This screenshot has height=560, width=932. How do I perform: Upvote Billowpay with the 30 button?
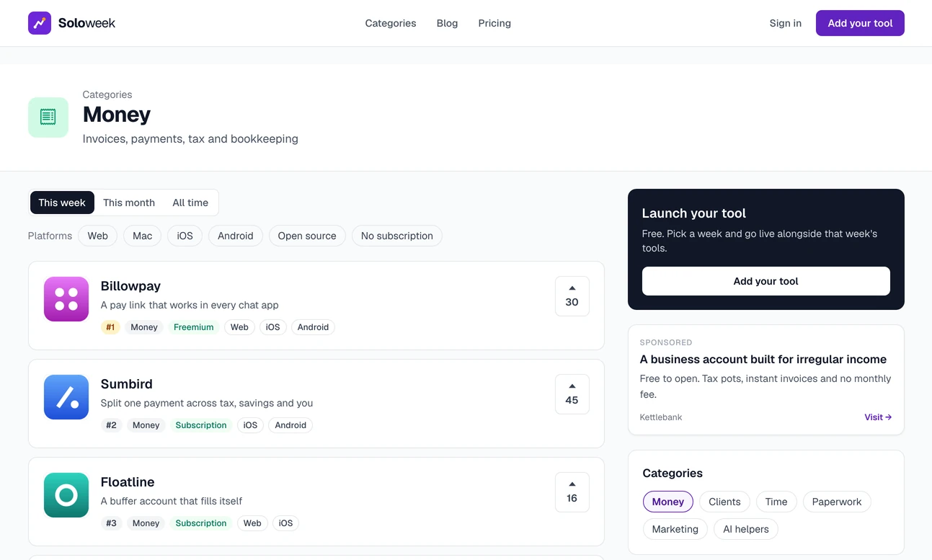click(x=572, y=296)
